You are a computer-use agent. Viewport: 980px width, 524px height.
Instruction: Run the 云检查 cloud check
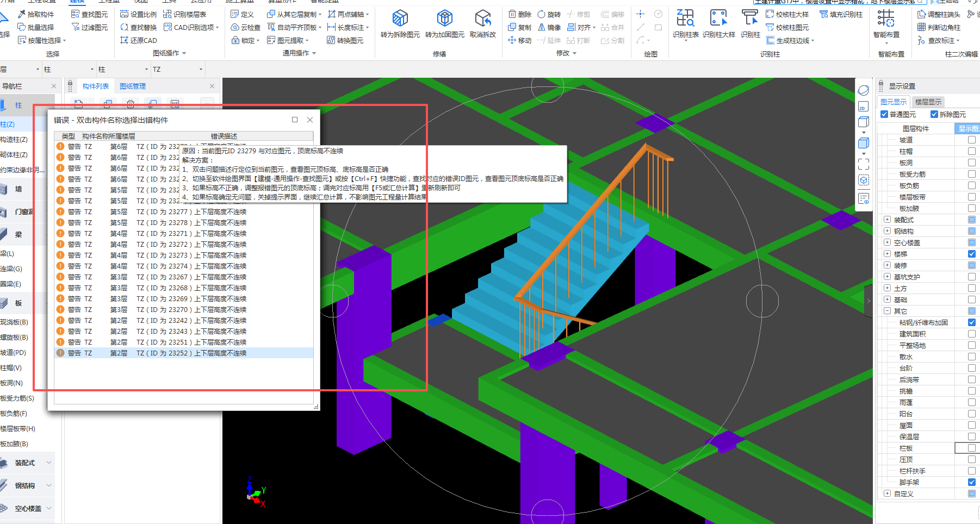(x=245, y=27)
